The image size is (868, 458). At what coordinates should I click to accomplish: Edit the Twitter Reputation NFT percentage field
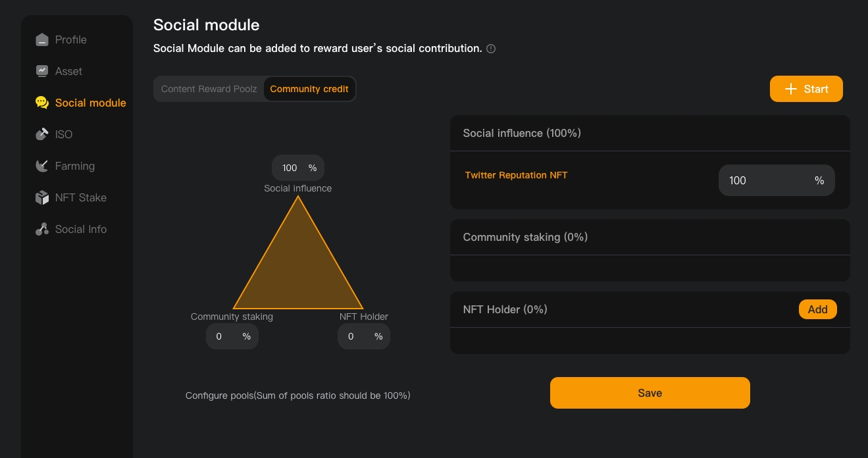763,180
